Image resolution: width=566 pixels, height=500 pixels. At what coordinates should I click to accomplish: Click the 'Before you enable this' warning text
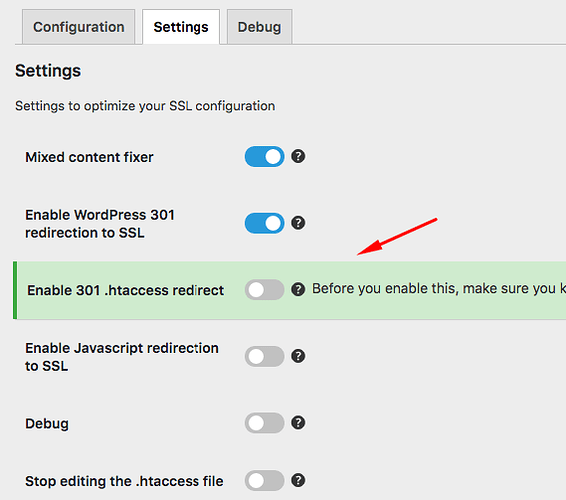pyautogui.click(x=439, y=289)
